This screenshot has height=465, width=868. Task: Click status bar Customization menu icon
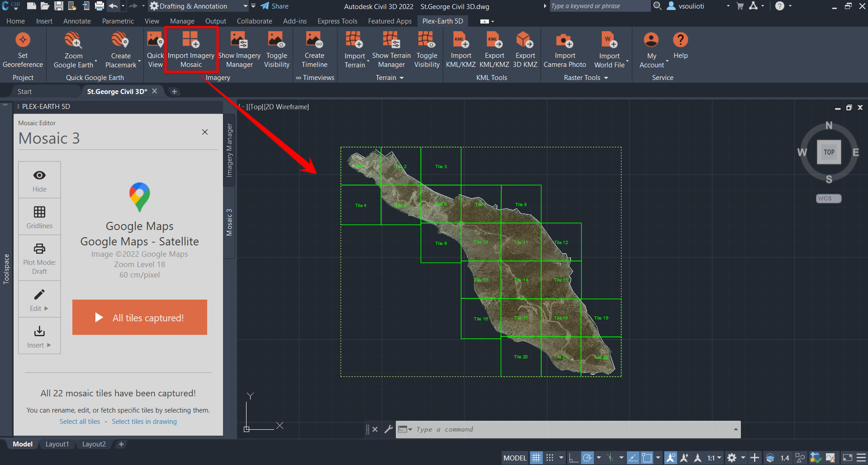click(x=861, y=458)
